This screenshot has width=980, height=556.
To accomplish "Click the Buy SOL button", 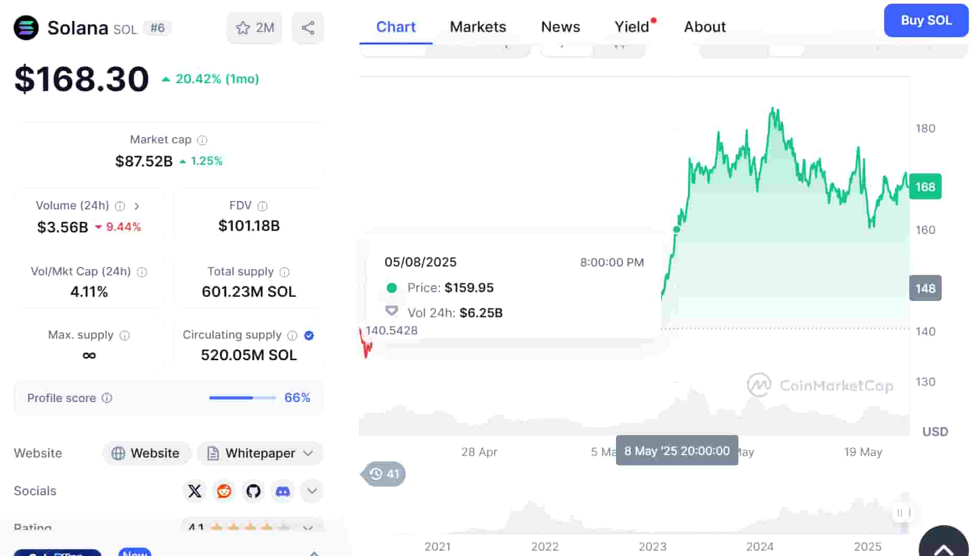I will [x=926, y=20].
